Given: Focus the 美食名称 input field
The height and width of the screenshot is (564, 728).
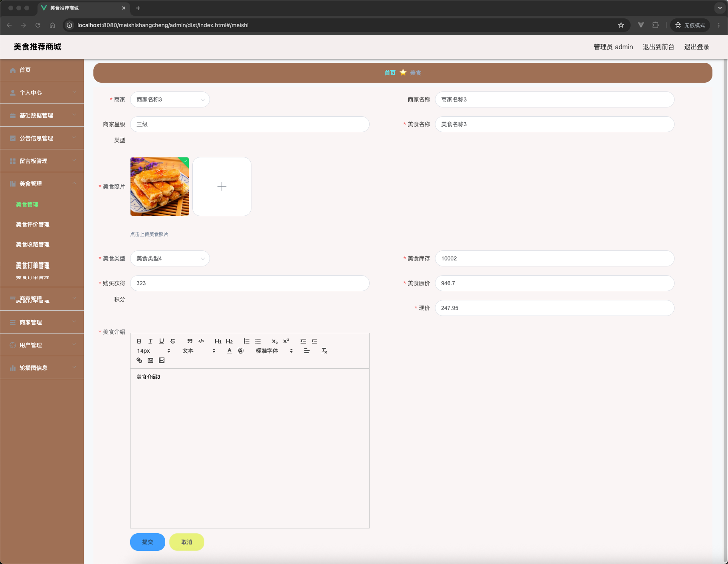Looking at the screenshot, I should click(x=554, y=124).
